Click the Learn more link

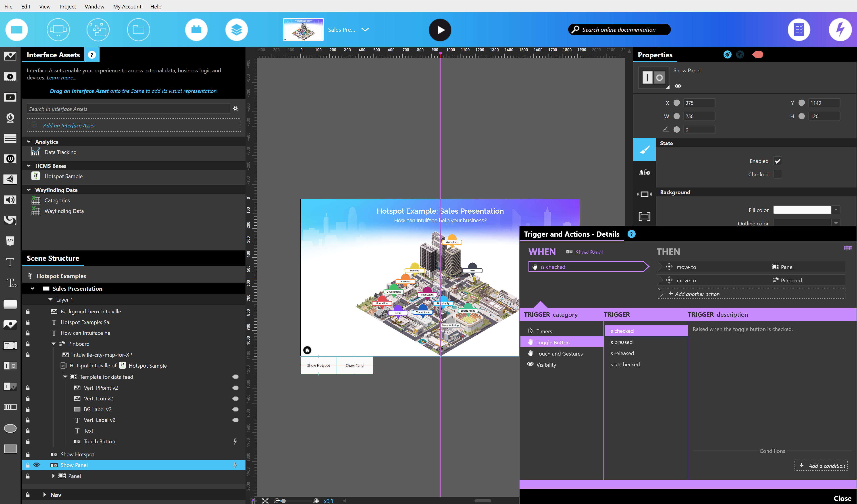62,77
